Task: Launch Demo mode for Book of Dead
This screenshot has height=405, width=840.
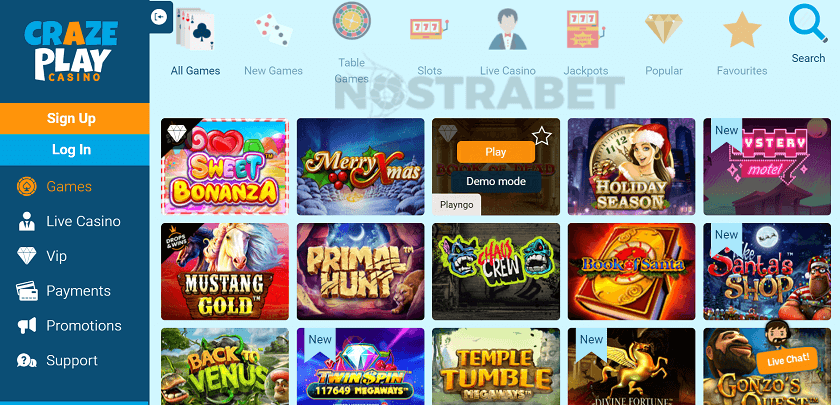Action: coord(496,182)
